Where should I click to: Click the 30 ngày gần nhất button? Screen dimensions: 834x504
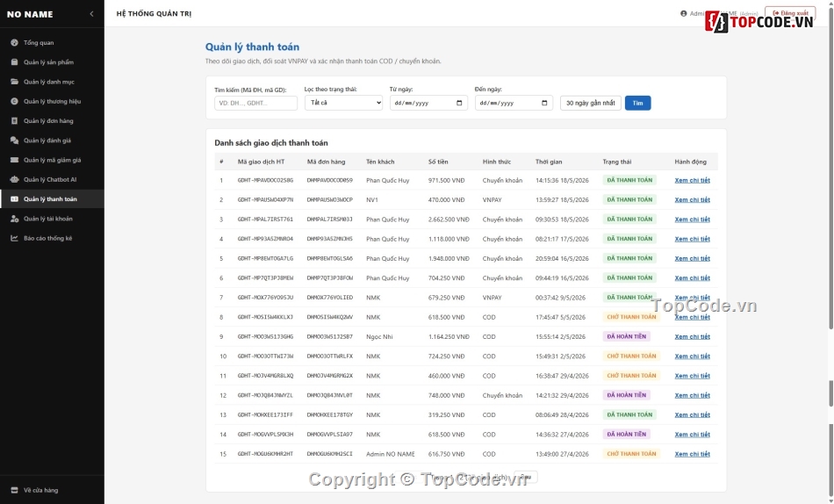(591, 103)
